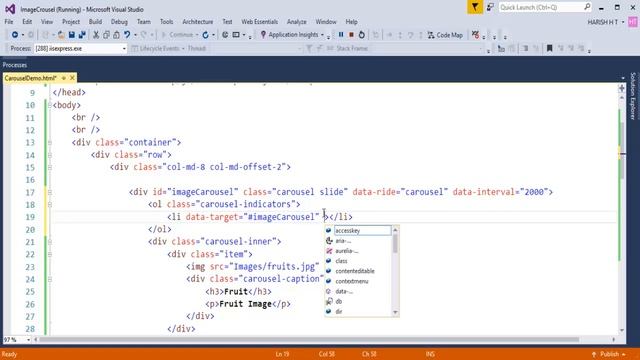Open the Tools menu
640x360 pixels.
pyautogui.click(x=167, y=22)
